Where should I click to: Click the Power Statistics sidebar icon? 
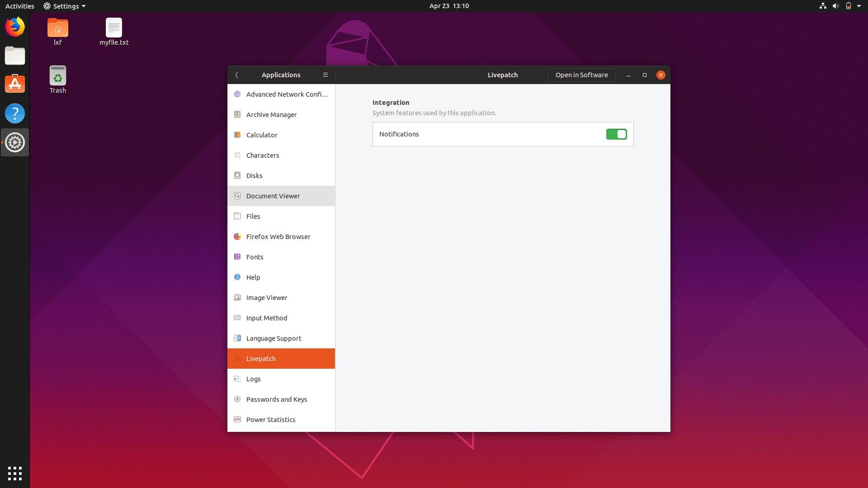pyautogui.click(x=237, y=419)
